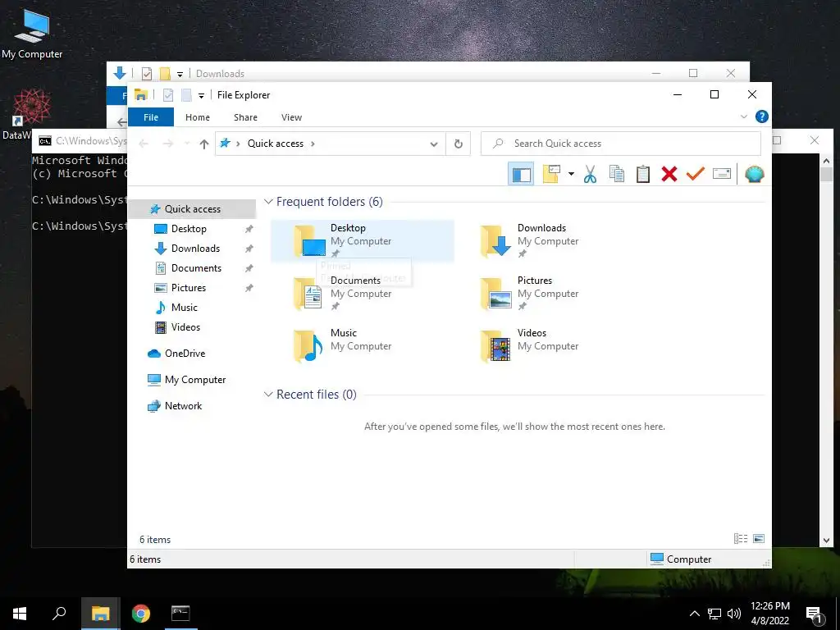The height and width of the screenshot is (630, 840).
Task: Show hidden system tray icons
Action: click(694, 614)
